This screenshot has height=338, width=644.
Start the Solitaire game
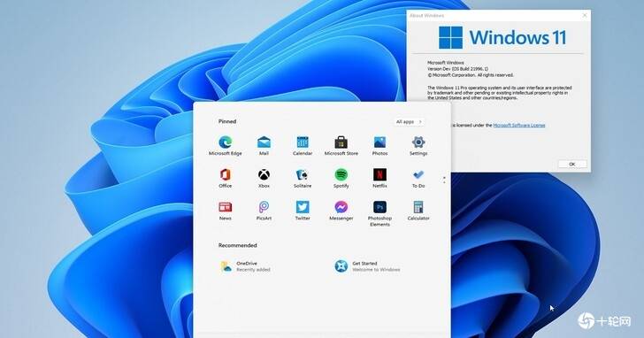pyautogui.click(x=303, y=178)
